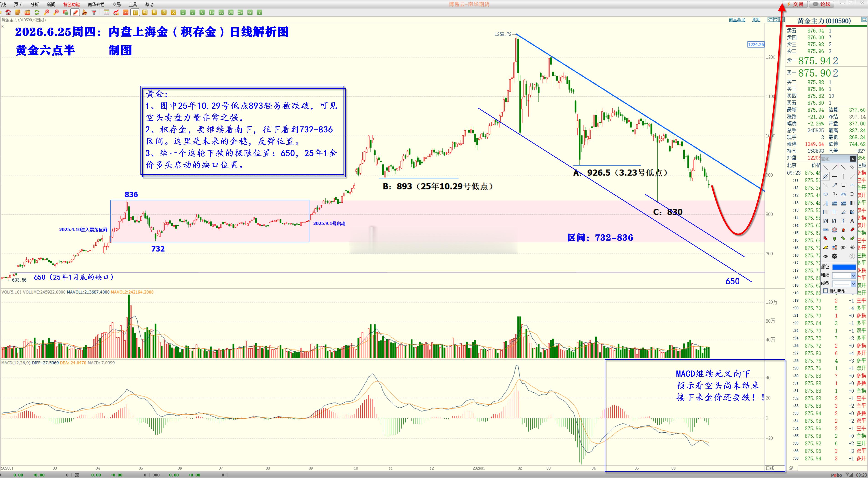The image size is (868, 478).
Task: Toggle the hide-drawings crossed eye icon
Action: [843, 247]
